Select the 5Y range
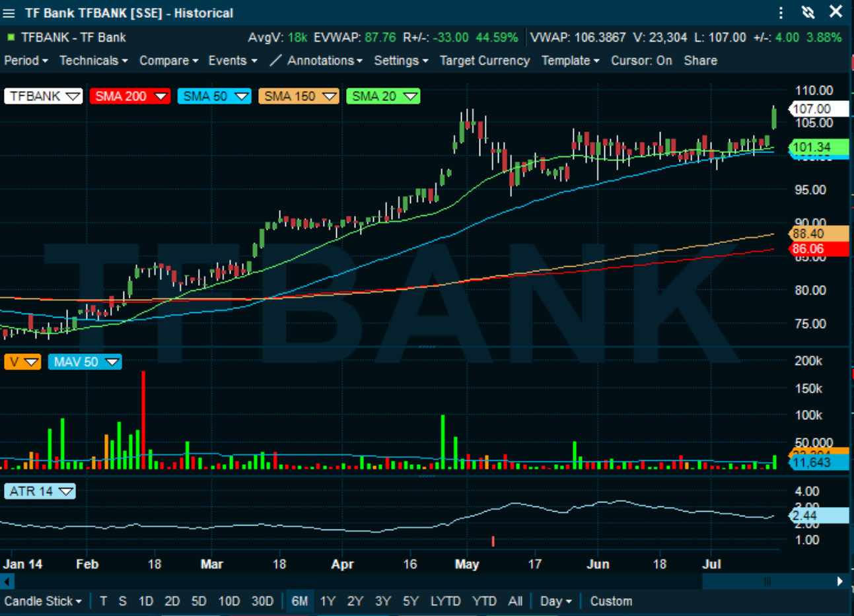Screen dimensions: 854x616 pos(411,601)
